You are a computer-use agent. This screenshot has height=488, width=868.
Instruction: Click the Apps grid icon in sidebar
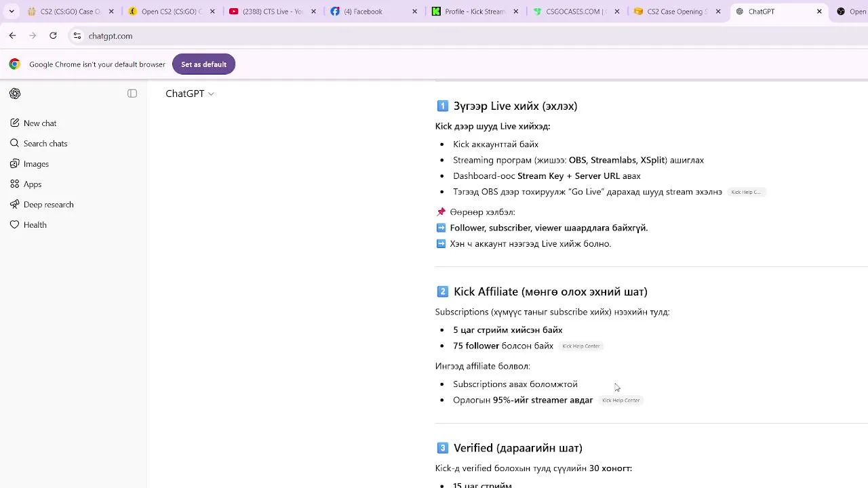[x=14, y=184]
